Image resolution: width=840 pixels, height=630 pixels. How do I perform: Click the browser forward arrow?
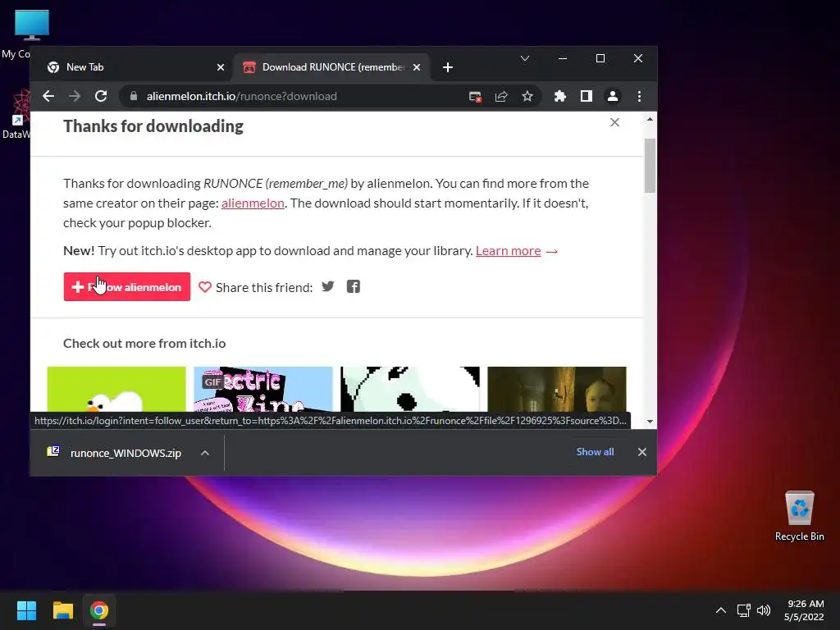[x=75, y=97]
